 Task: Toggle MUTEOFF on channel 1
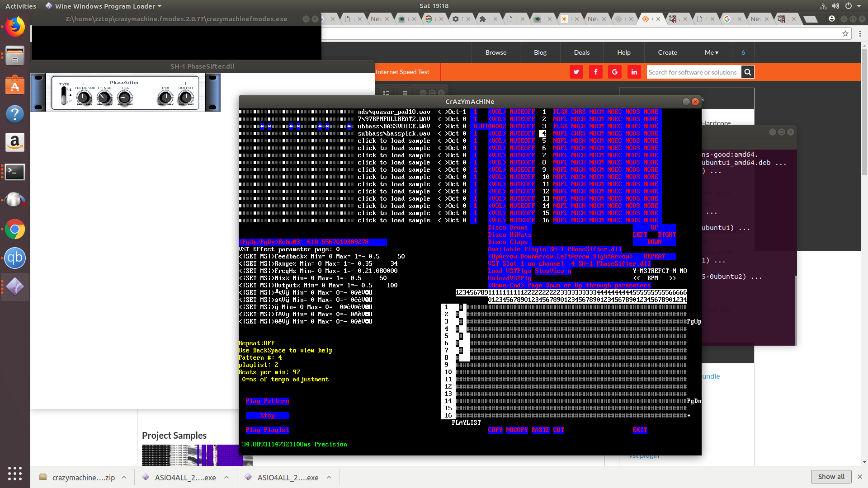[x=522, y=112]
